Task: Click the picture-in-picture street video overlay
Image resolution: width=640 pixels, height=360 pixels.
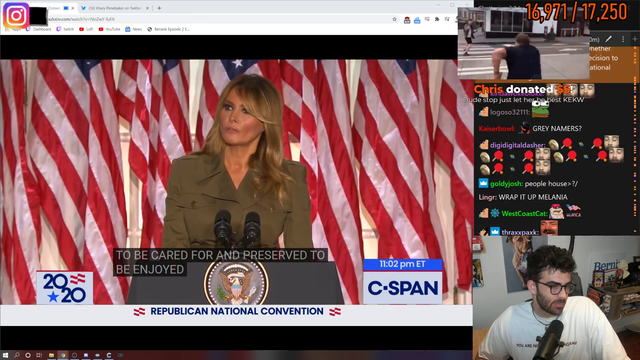Action: coord(523,43)
